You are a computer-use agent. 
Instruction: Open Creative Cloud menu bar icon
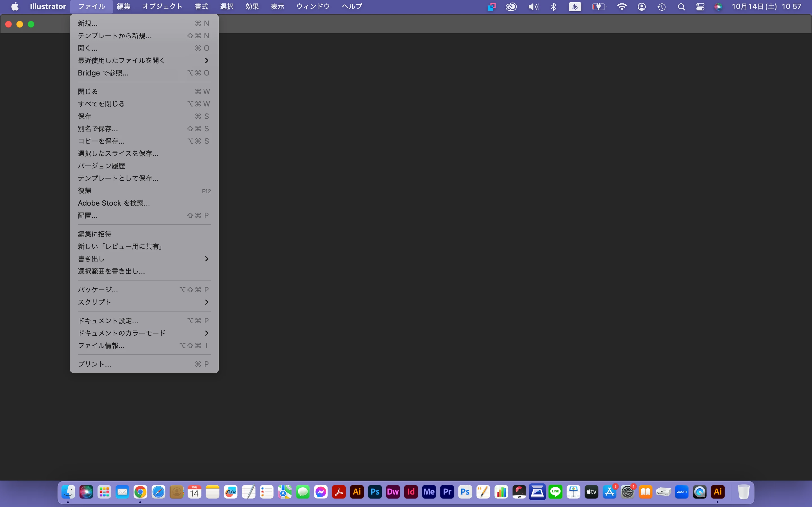(511, 7)
